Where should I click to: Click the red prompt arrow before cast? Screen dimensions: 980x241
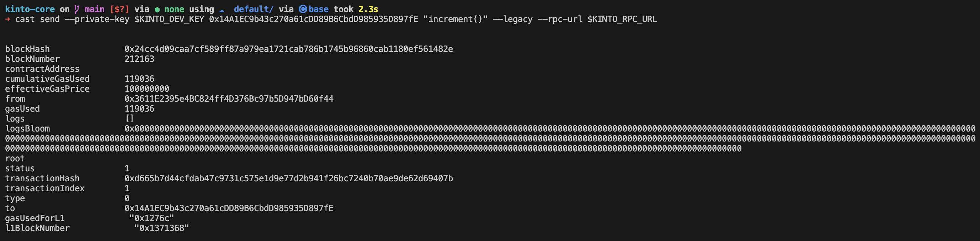click(x=7, y=20)
